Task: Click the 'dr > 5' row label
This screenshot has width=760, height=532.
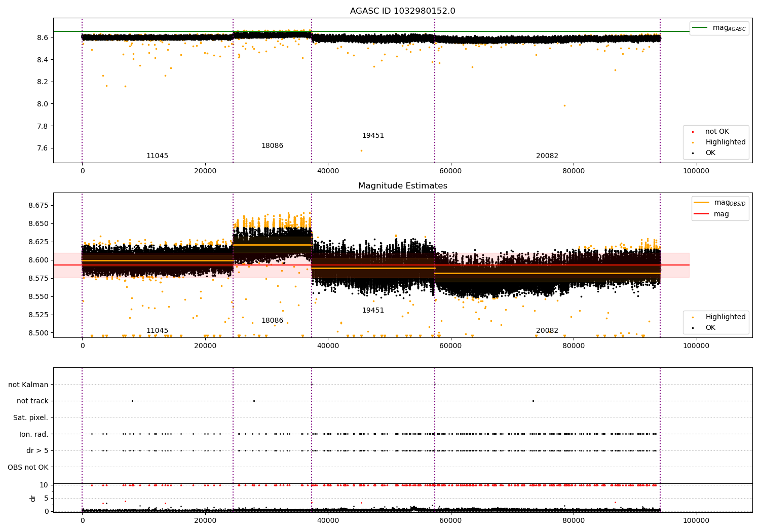Action: 37,451
